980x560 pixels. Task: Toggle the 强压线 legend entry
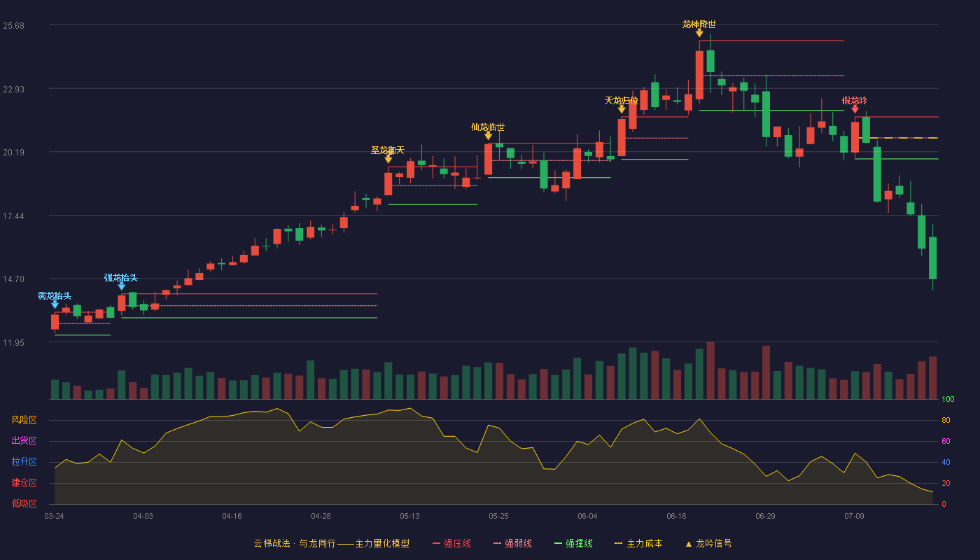(451, 543)
